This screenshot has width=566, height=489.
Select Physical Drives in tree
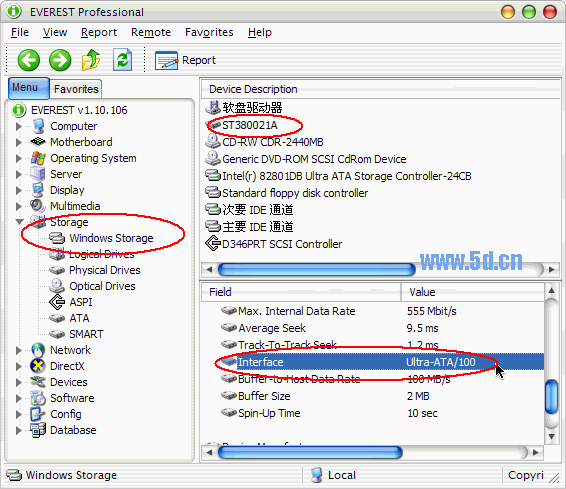[105, 270]
